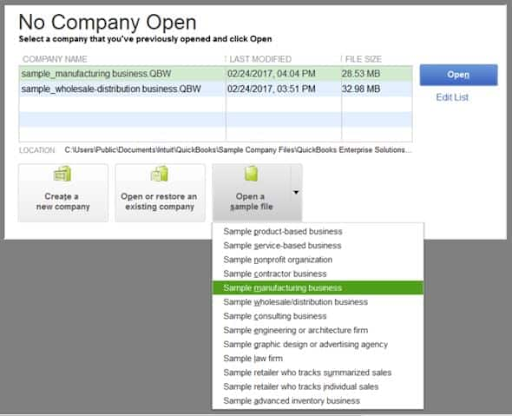The image size is (512, 416).
Task: Choose Sample graphic design or advertising agency
Action: pos(318,344)
